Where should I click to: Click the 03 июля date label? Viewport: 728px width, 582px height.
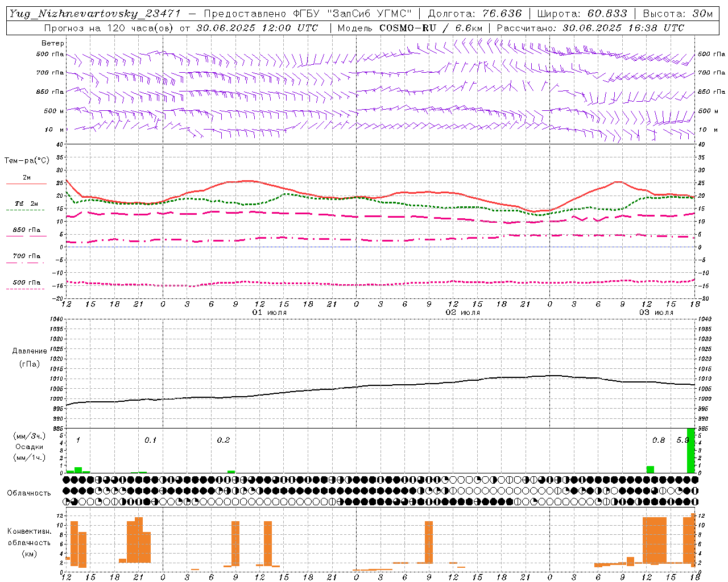656,313
